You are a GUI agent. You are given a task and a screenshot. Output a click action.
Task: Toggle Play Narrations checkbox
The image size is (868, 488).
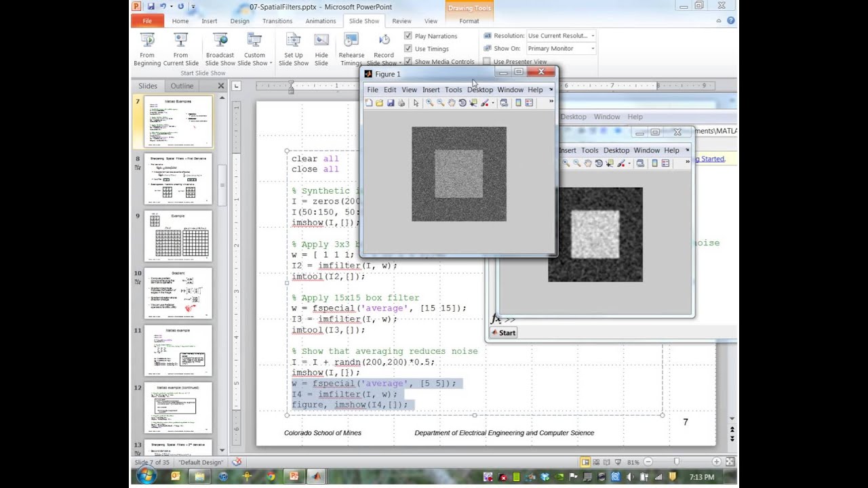[x=408, y=36]
